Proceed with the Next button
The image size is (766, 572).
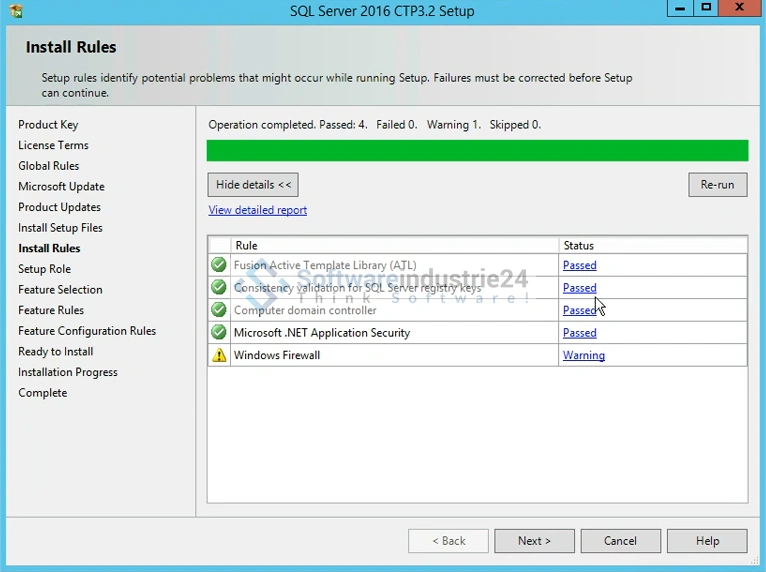point(534,541)
